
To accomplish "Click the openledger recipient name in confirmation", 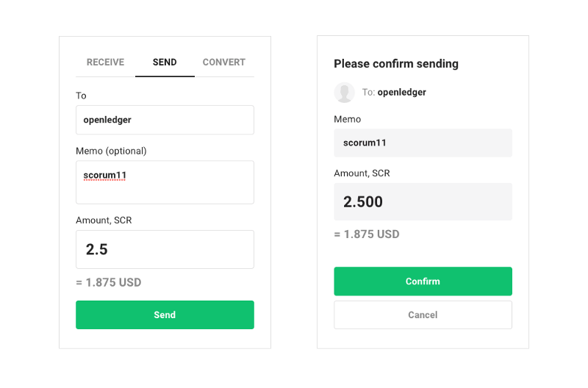I will pos(401,92).
